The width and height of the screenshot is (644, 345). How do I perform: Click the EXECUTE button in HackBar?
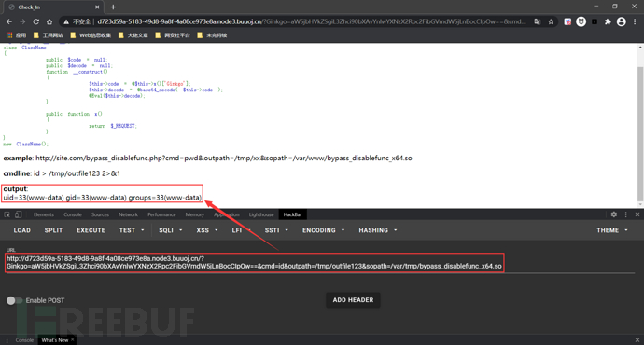(x=91, y=230)
